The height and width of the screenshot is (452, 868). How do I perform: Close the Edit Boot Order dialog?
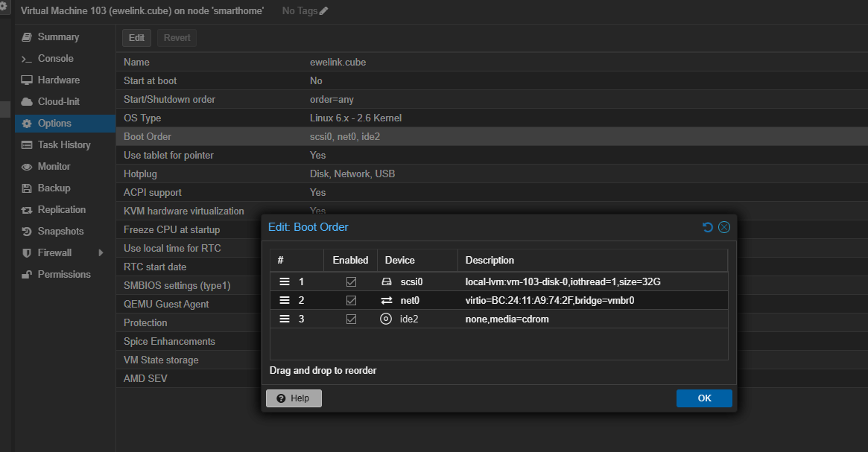tap(724, 227)
